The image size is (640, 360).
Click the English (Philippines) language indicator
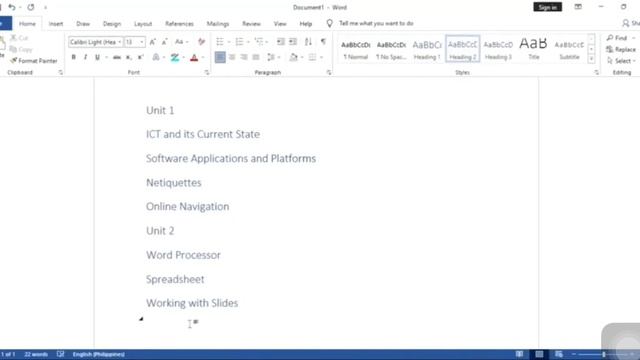pos(98,354)
